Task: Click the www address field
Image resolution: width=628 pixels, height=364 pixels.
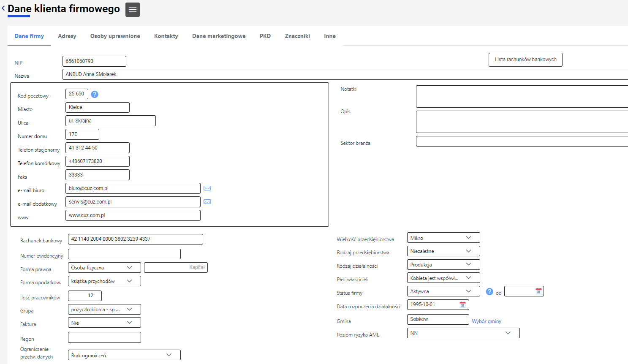Action: (133, 215)
